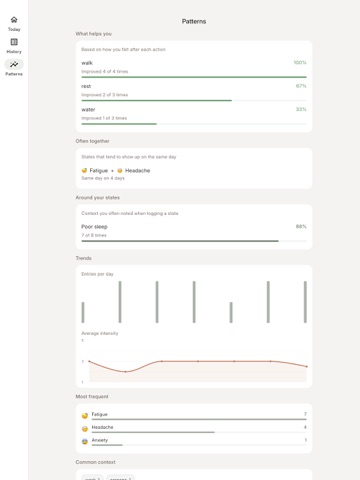The height and width of the screenshot is (480, 360).
Task: Select the water action row
Action: click(194, 116)
